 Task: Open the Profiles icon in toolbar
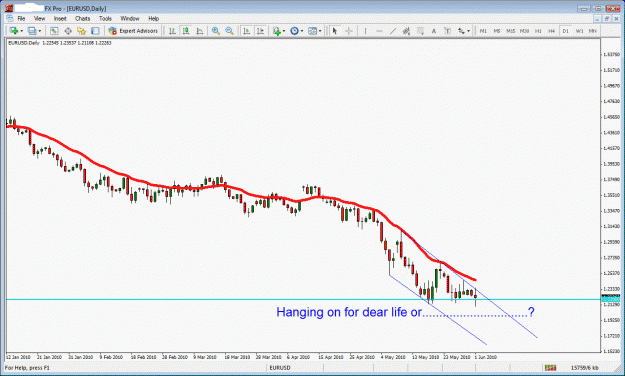[31, 31]
